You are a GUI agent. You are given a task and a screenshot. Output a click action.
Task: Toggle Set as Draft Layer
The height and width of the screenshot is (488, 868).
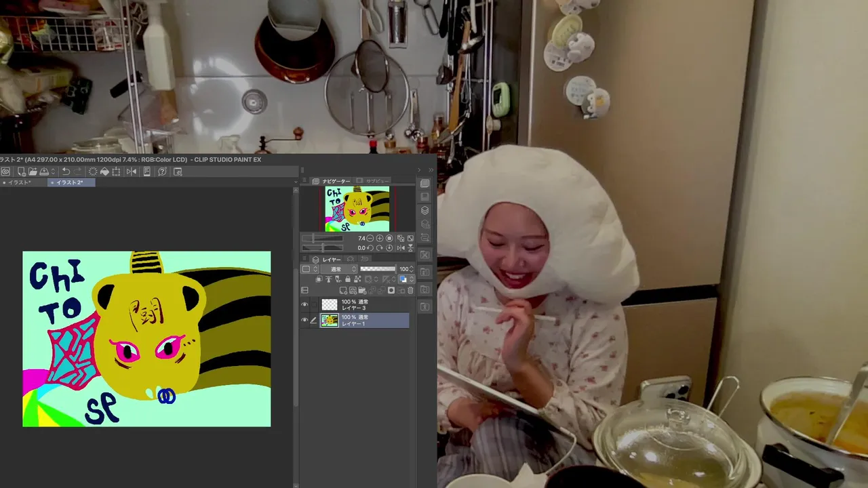point(338,279)
